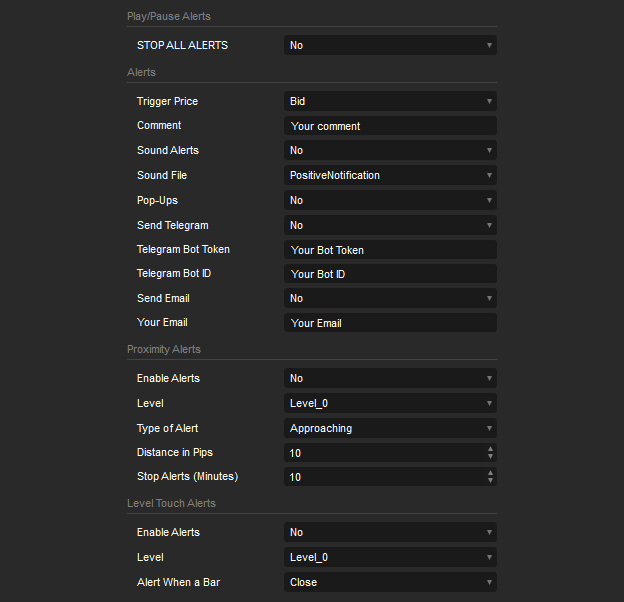Open Proximity Alerts Enable Alerts dropdown
The width and height of the screenshot is (624, 602).
tap(390, 378)
